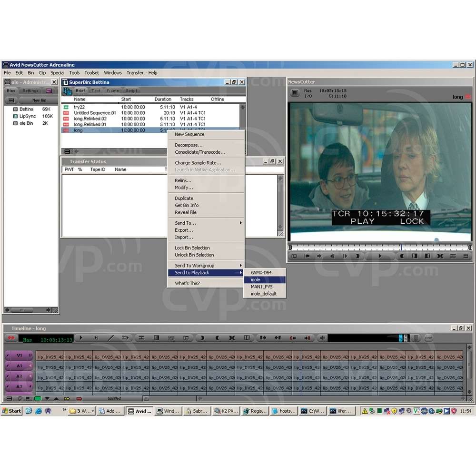
Task: Open Internet Explorer from the quick launch bar
Action: 39,411
